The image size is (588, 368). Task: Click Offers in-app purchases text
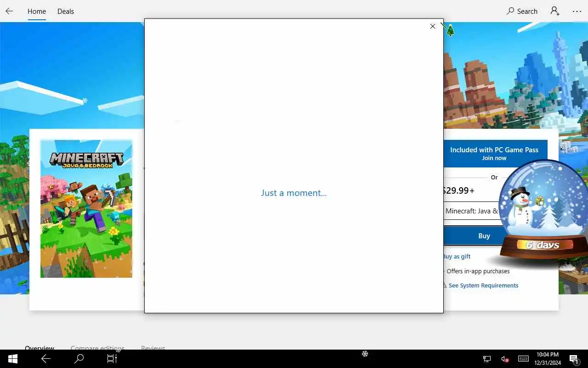tap(478, 271)
